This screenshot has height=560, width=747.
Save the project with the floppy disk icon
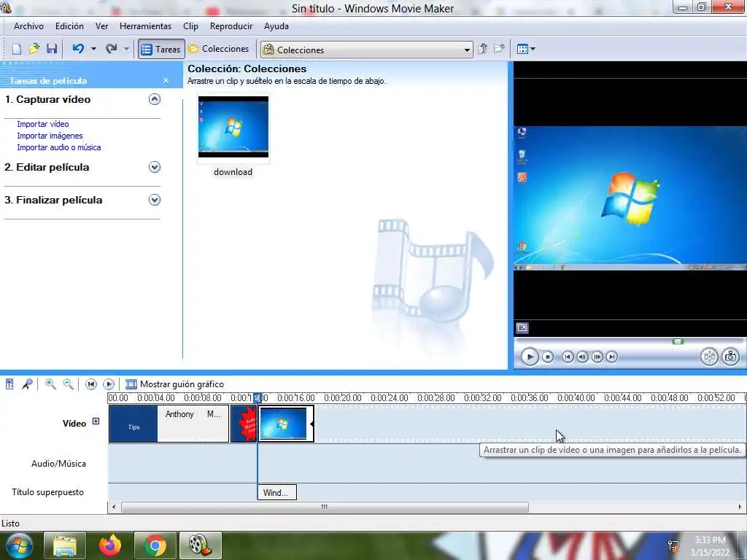click(x=52, y=49)
